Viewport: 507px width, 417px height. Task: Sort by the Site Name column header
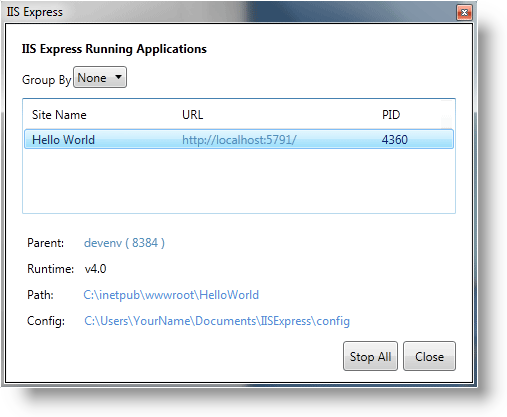pyautogui.click(x=59, y=115)
